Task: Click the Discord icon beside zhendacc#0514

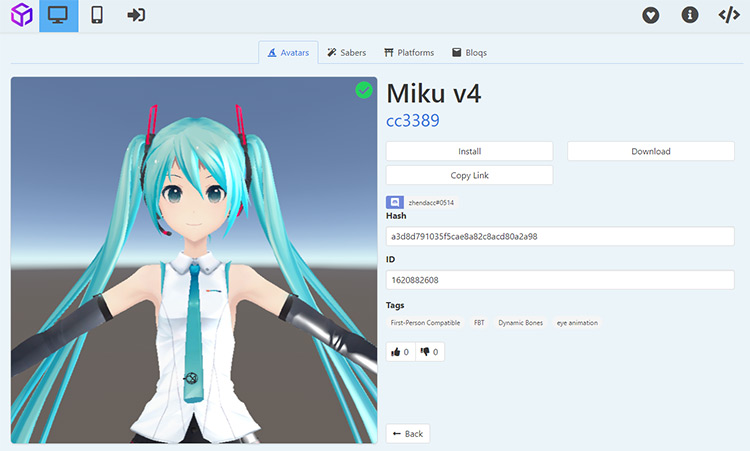Action: point(395,202)
